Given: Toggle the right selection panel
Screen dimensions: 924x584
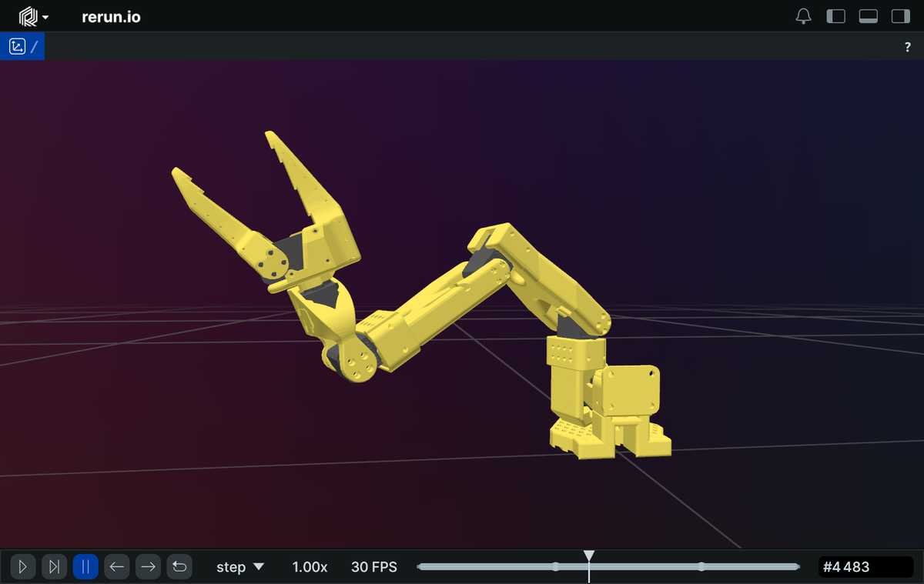Looking at the screenshot, I should 900,16.
